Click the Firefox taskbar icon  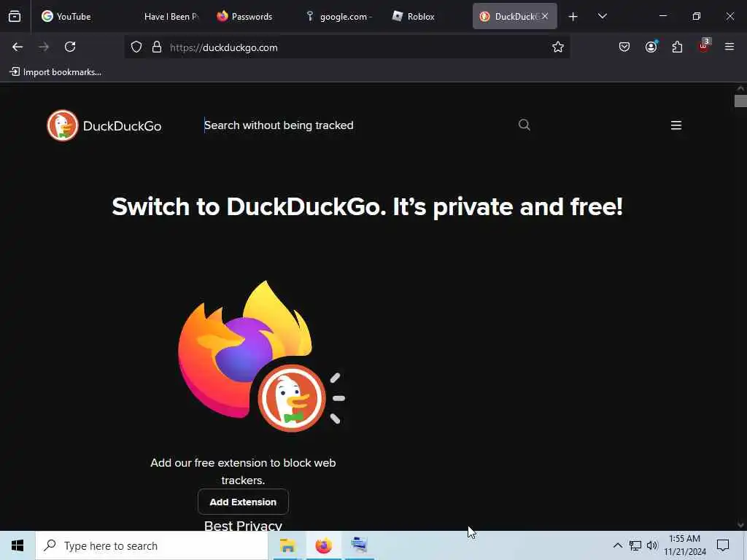[x=323, y=545]
